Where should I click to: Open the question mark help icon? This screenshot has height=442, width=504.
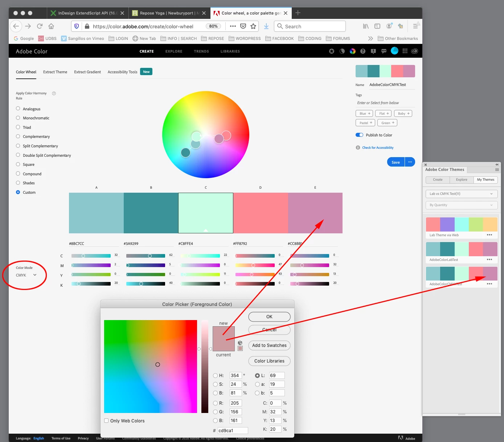coord(363,51)
